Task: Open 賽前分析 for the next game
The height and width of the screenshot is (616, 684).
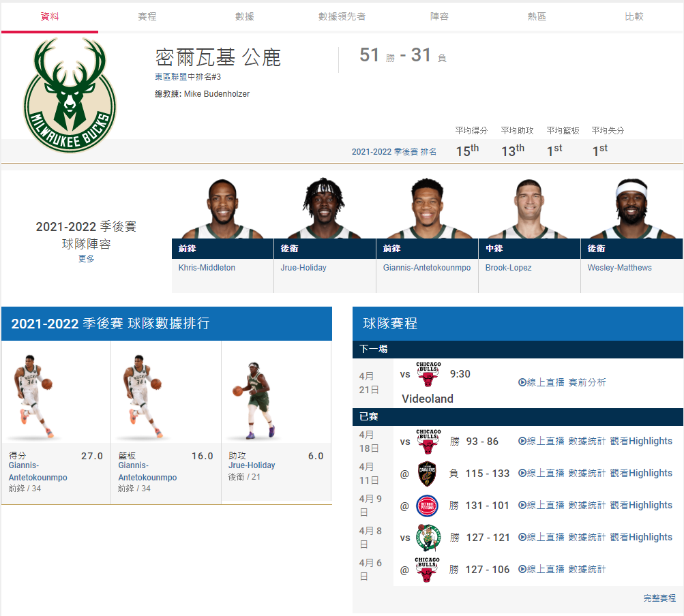Action: coord(587,382)
